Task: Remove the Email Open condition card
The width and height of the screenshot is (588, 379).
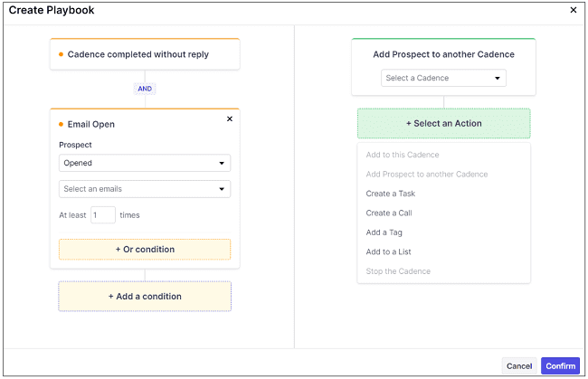Action: pyautogui.click(x=229, y=118)
